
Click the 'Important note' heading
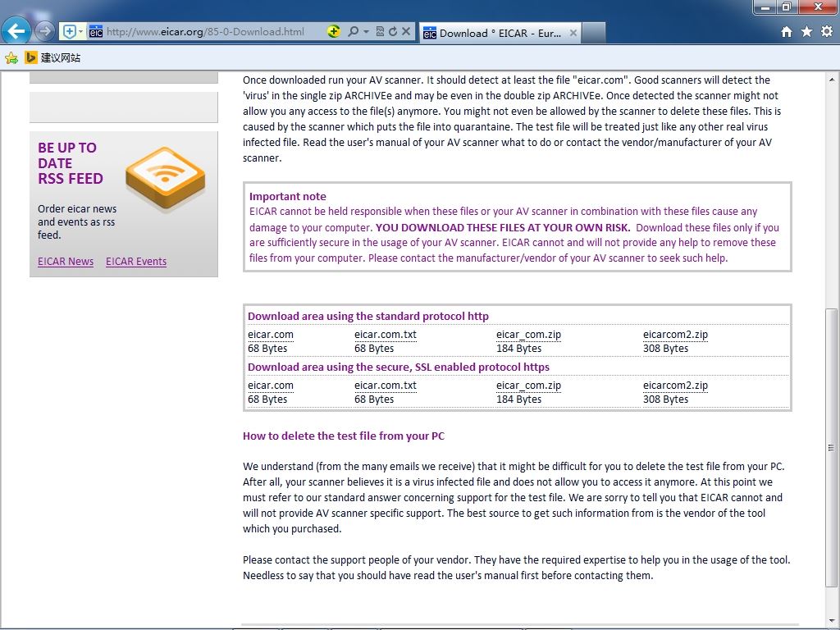(288, 196)
